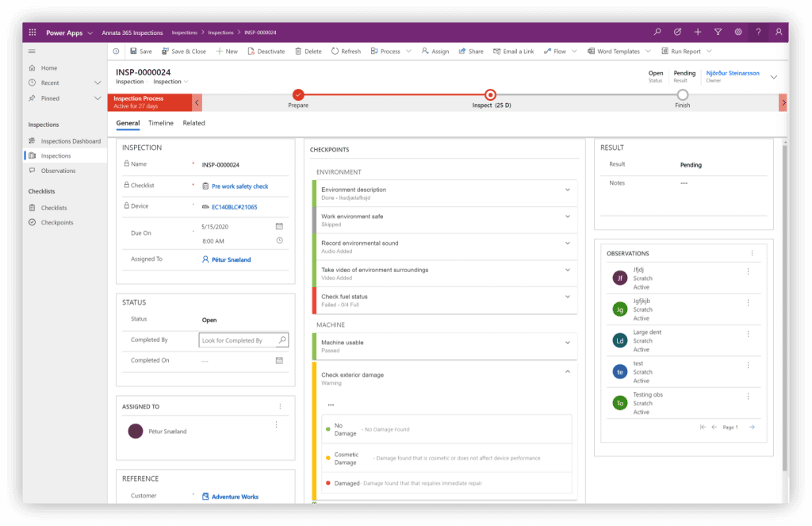Expand Pinned in the sidebar

click(x=98, y=98)
